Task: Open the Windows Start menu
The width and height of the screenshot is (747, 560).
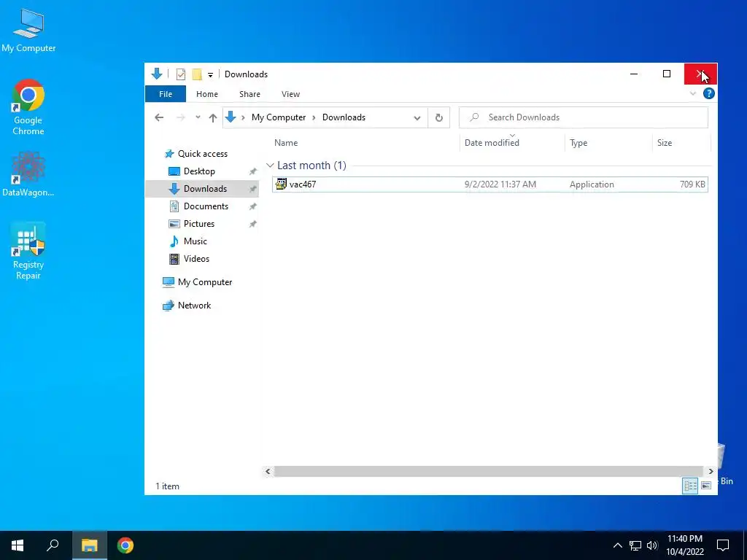Action: coord(18,545)
